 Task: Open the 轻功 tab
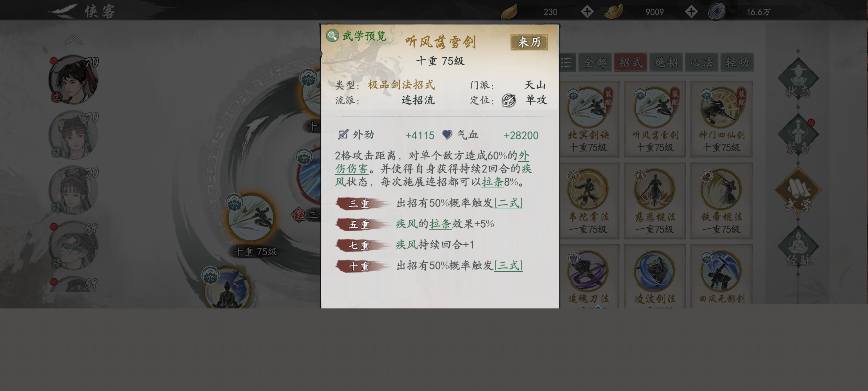[737, 62]
